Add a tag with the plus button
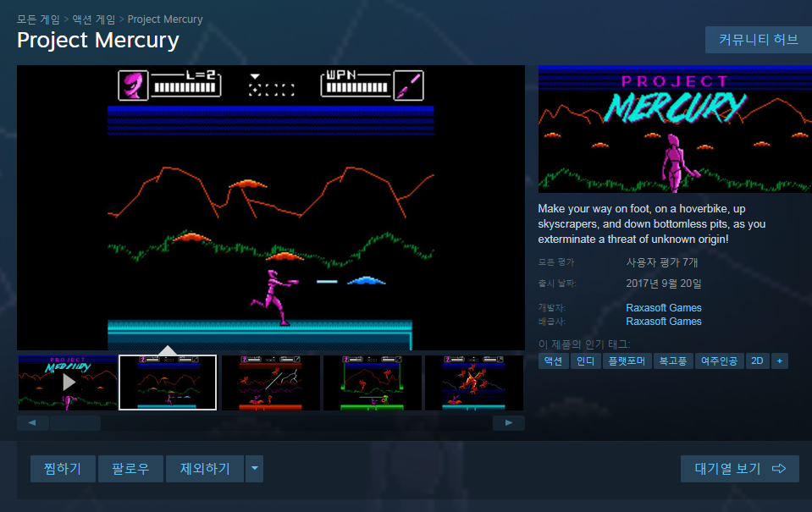The width and height of the screenshot is (812, 512). click(x=779, y=361)
